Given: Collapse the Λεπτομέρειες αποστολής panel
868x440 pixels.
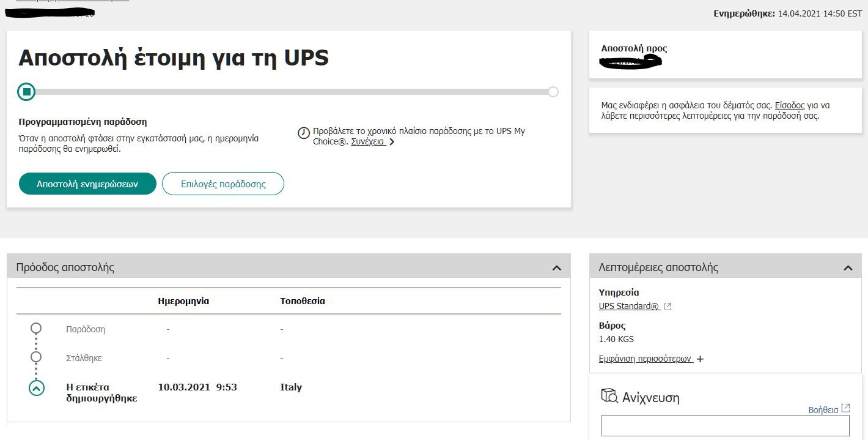Looking at the screenshot, I should pos(848,267).
